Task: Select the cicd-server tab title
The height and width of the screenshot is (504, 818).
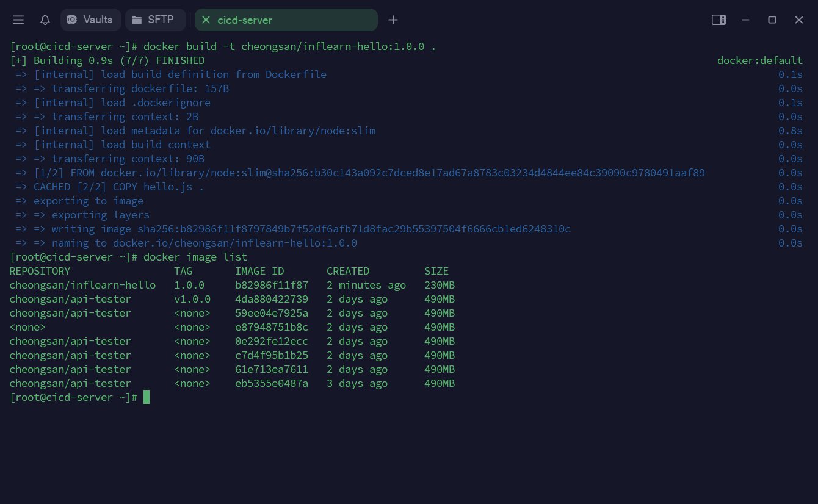Action: pos(245,20)
